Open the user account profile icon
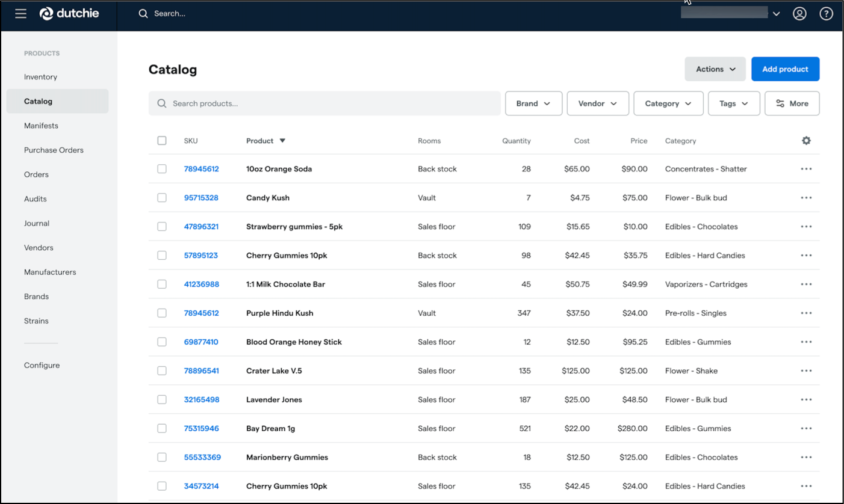The height and width of the screenshot is (504, 844). point(799,13)
